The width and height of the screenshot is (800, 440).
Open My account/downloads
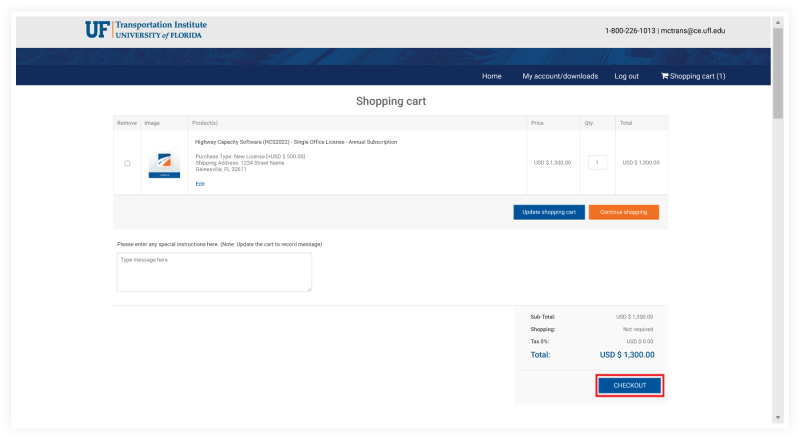click(x=560, y=76)
